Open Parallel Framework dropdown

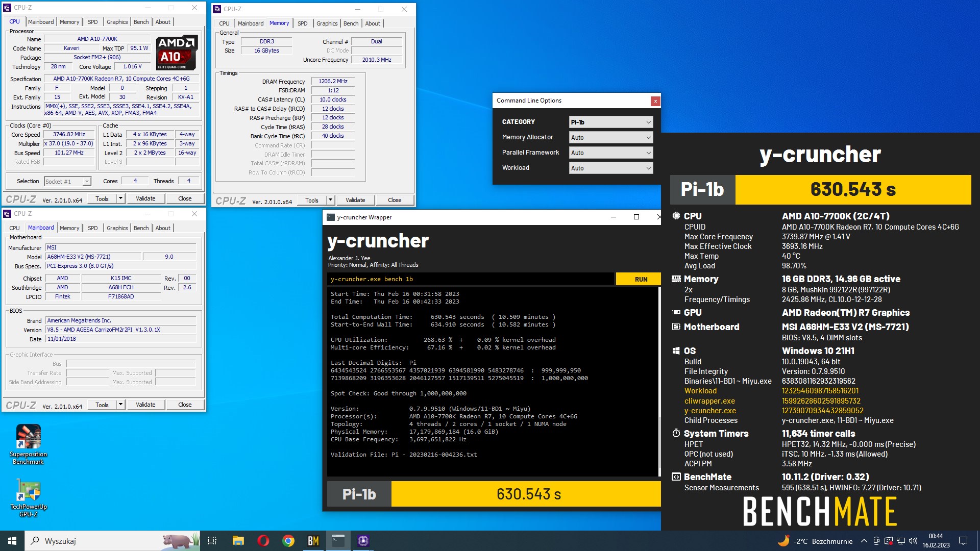coord(611,153)
